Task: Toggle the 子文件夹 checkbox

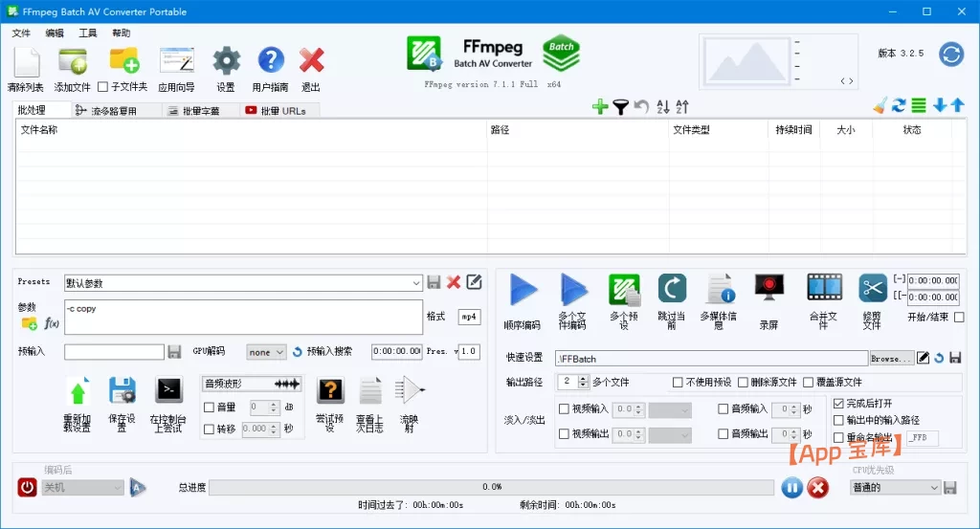Action: pos(103,87)
